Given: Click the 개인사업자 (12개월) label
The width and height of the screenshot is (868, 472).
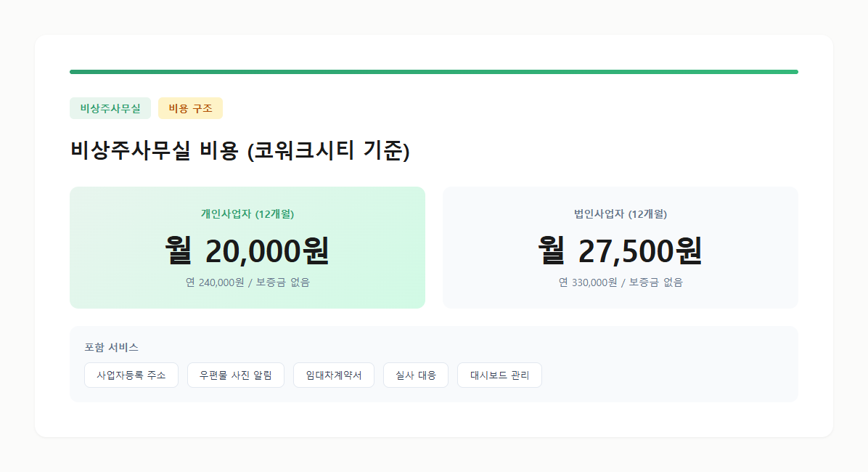Looking at the screenshot, I should 247,214.
